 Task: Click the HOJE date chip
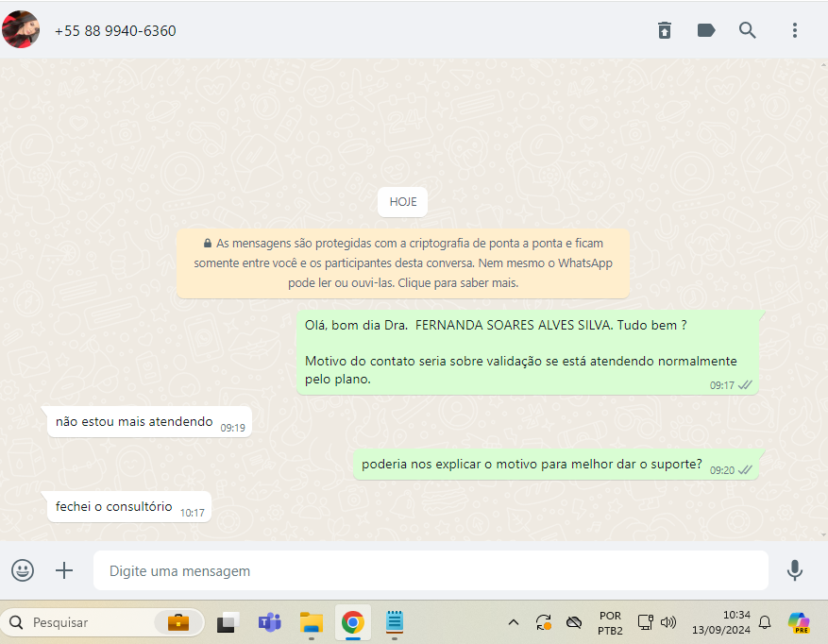(403, 202)
